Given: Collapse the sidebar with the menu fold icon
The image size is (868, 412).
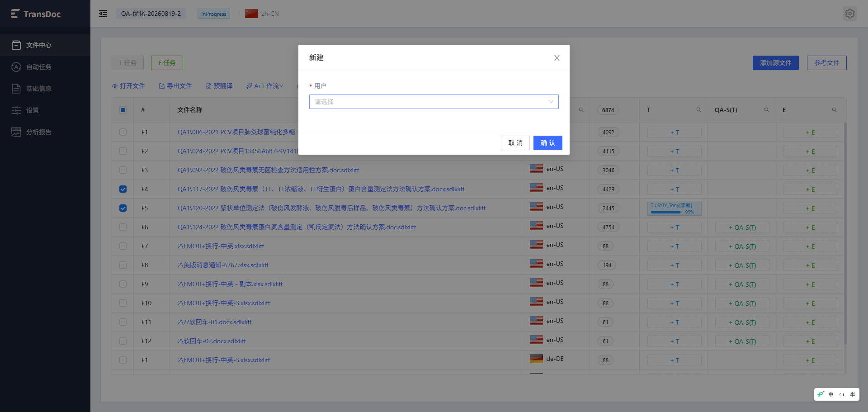Looking at the screenshot, I should (x=103, y=14).
